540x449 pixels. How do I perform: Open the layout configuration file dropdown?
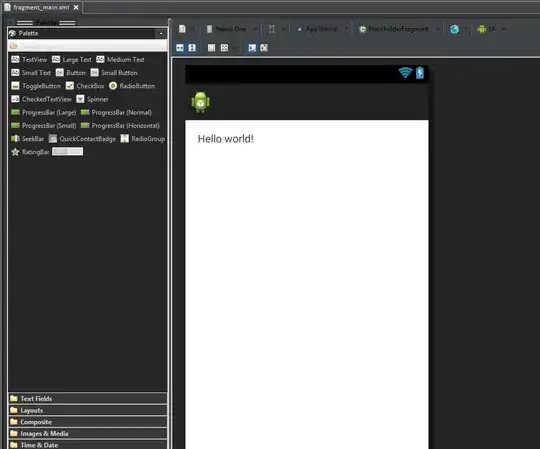pos(186,29)
